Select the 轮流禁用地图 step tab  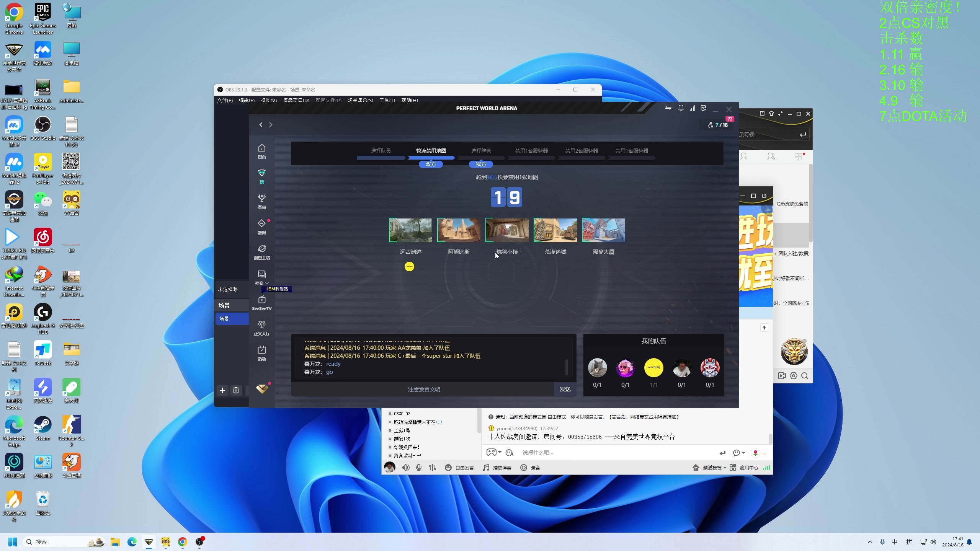point(431,151)
